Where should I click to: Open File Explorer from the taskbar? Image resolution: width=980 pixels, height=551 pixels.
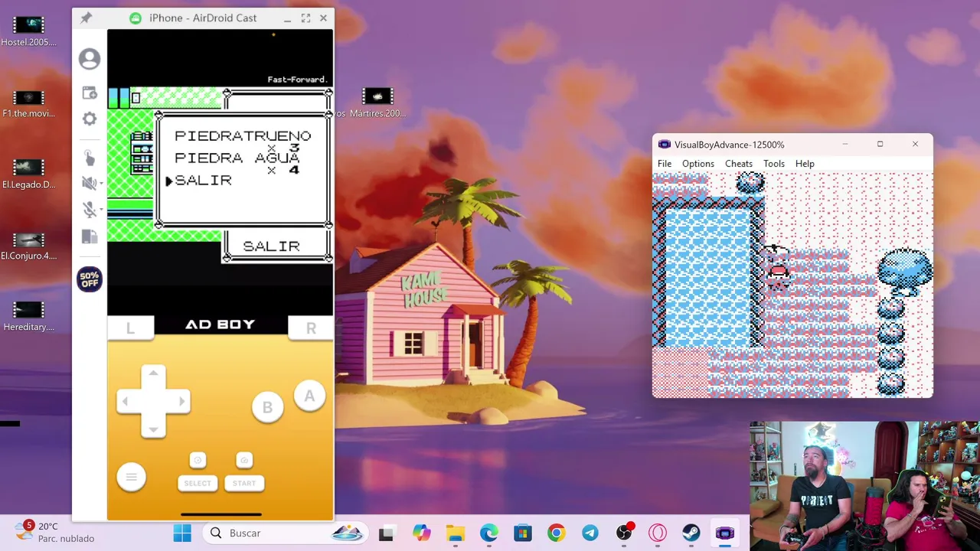point(456,533)
